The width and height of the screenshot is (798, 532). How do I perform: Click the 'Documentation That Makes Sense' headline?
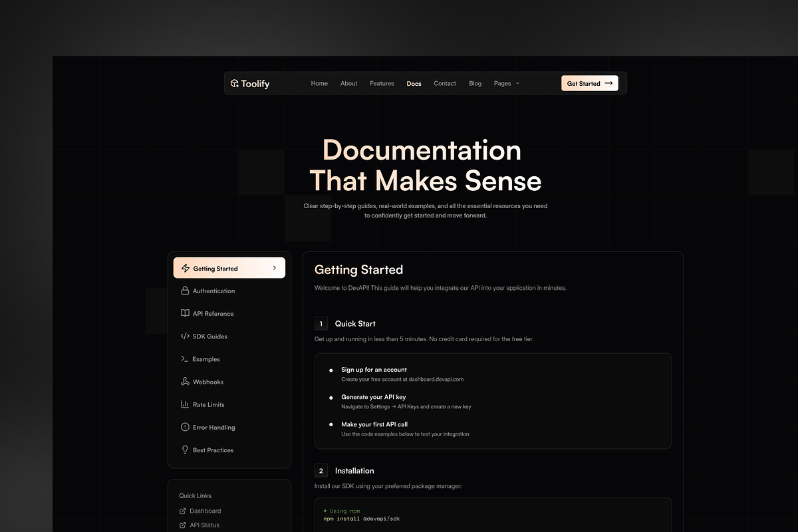point(425,166)
